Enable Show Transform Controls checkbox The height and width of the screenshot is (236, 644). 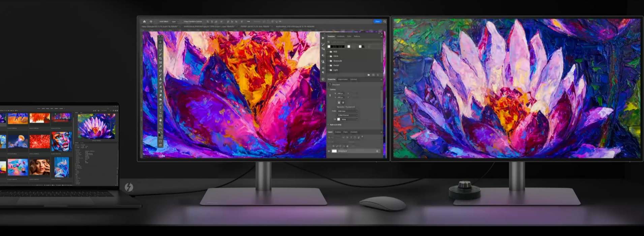pyautogui.click(x=182, y=22)
